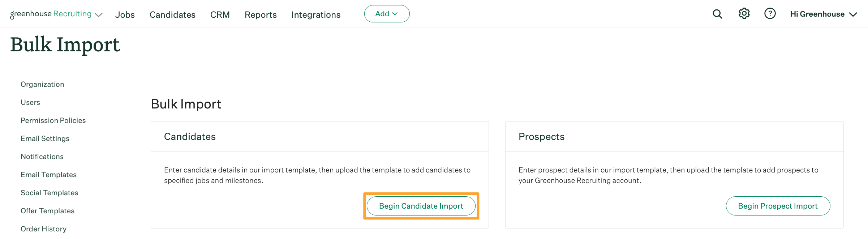Click Begin Prospect Import
The width and height of the screenshot is (868, 239).
pyautogui.click(x=778, y=206)
